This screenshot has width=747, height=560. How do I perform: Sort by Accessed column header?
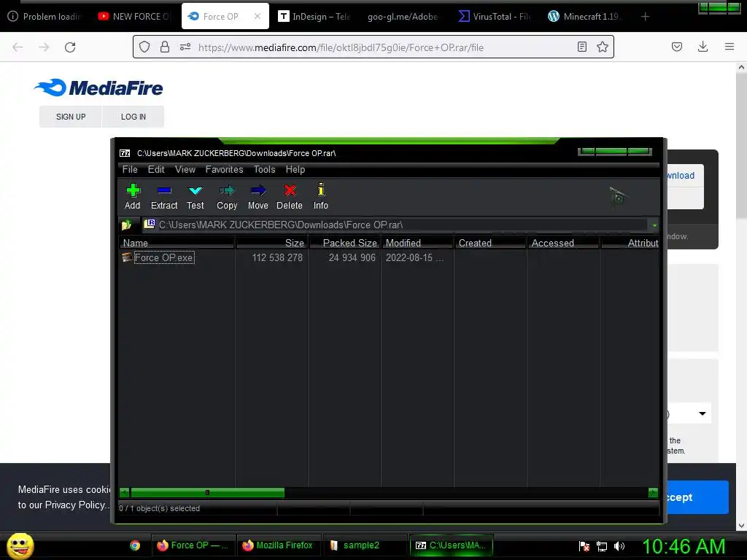(x=563, y=243)
